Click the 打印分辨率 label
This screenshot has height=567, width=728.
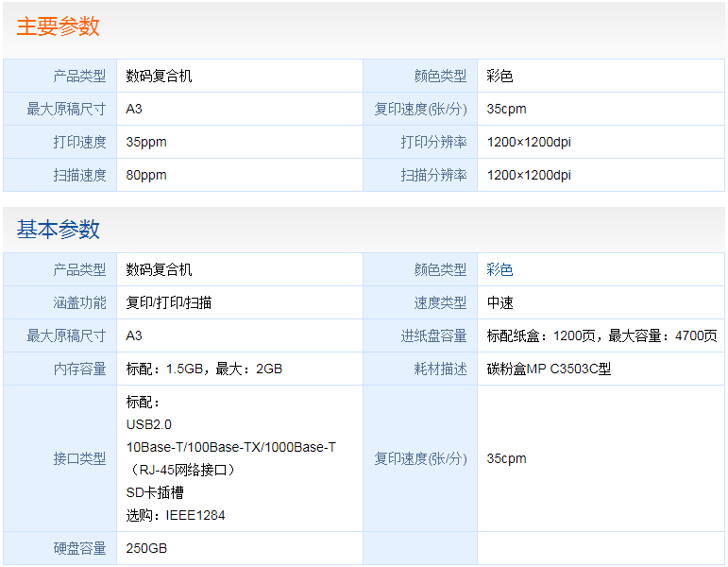click(433, 142)
